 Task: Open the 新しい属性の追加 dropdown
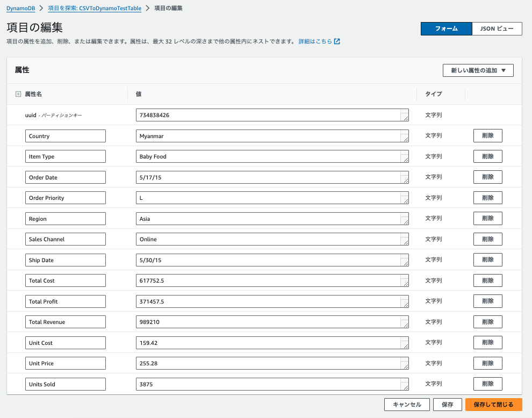478,70
